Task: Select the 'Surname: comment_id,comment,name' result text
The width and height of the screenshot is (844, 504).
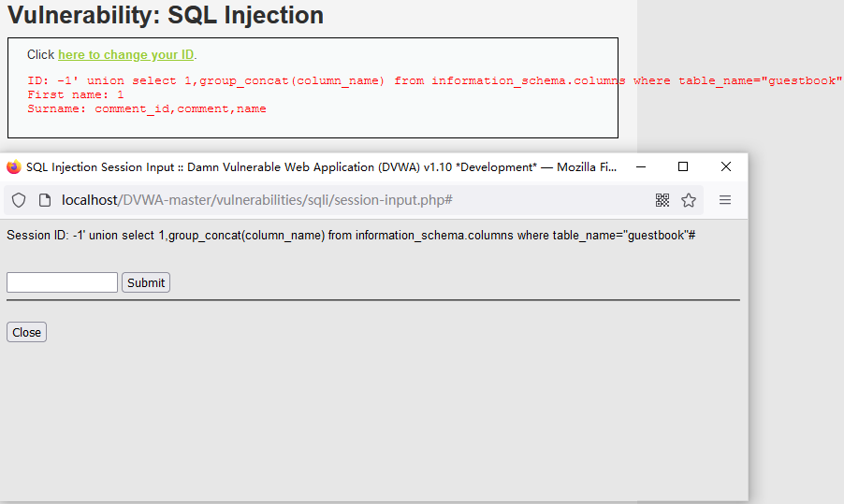Action: pyautogui.click(x=147, y=108)
